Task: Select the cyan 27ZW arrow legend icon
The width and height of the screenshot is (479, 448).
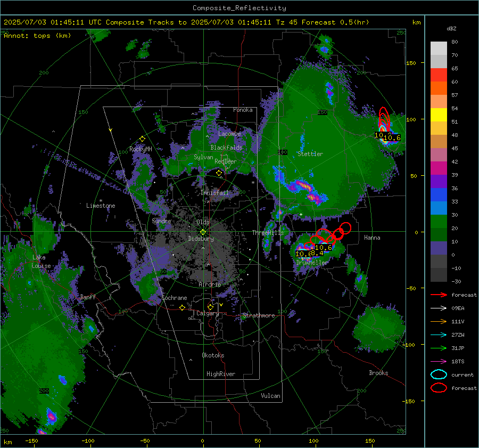Action: point(439,335)
